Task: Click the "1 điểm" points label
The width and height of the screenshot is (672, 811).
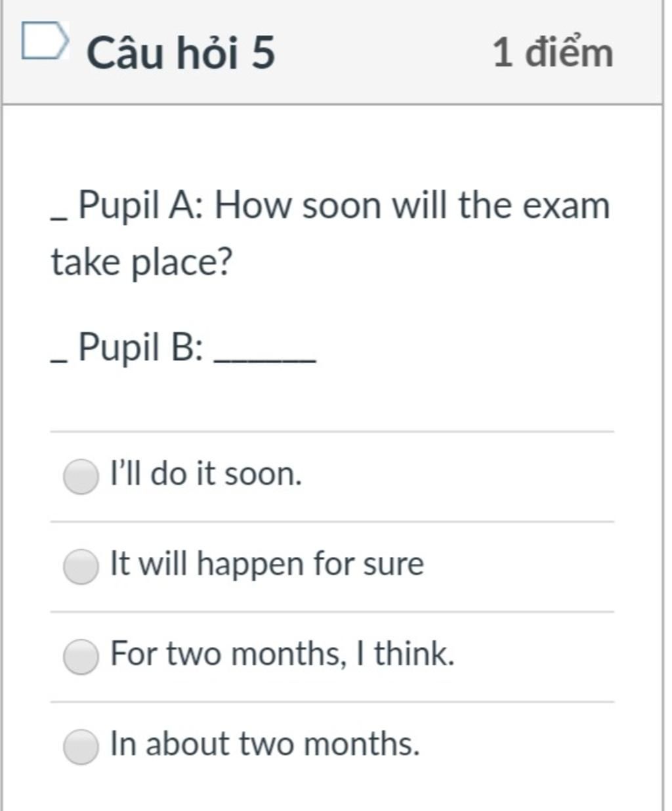Action: click(x=553, y=52)
